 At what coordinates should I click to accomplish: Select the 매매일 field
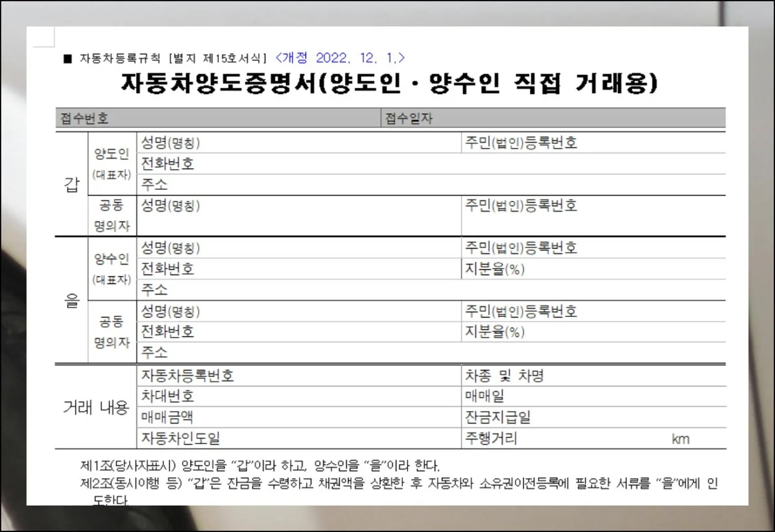click(x=614, y=396)
